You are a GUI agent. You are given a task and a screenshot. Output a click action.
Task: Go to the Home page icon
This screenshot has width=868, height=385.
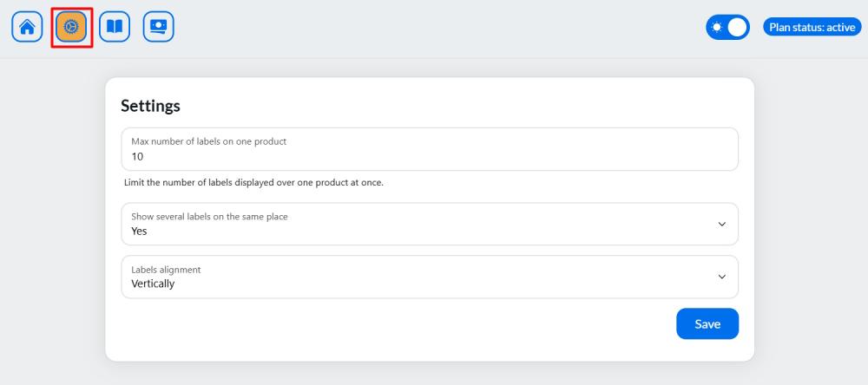coord(27,27)
